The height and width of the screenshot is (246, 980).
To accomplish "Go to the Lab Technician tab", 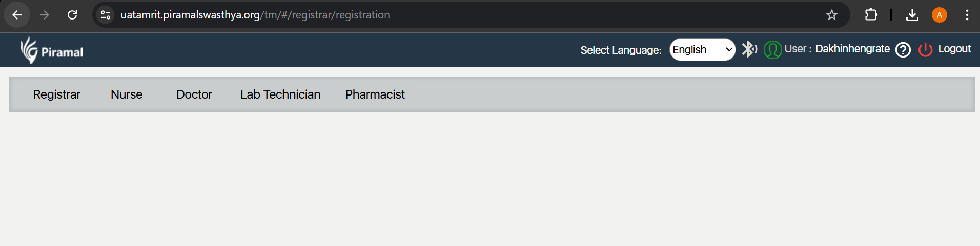I will [x=280, y=94].
